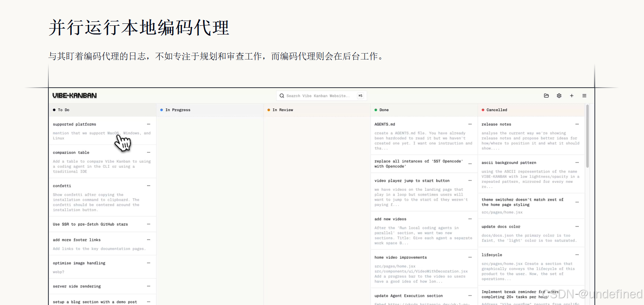The image size is (644, 305).
Task: Select the In Review column header
Action: point(317,110)
